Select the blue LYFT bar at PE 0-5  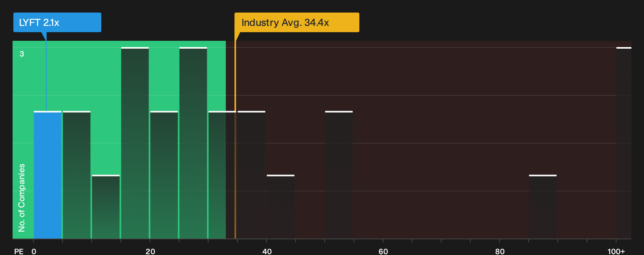point(48,175)
